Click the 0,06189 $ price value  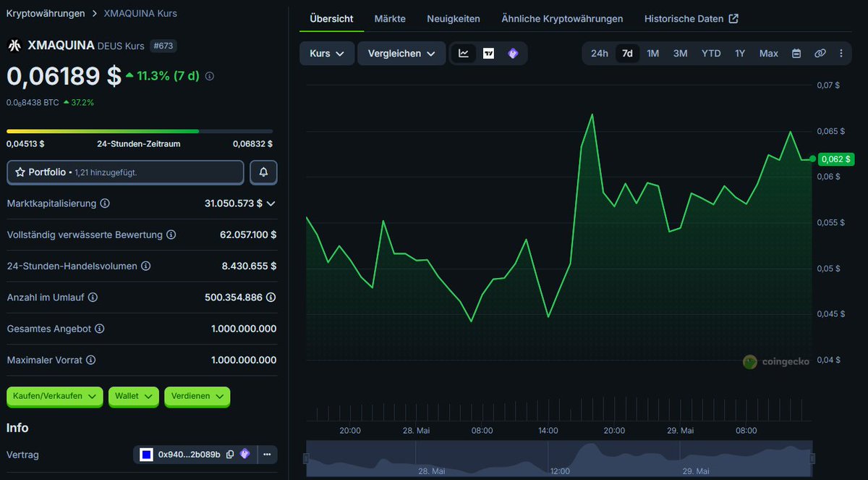(x=64, y=76)
